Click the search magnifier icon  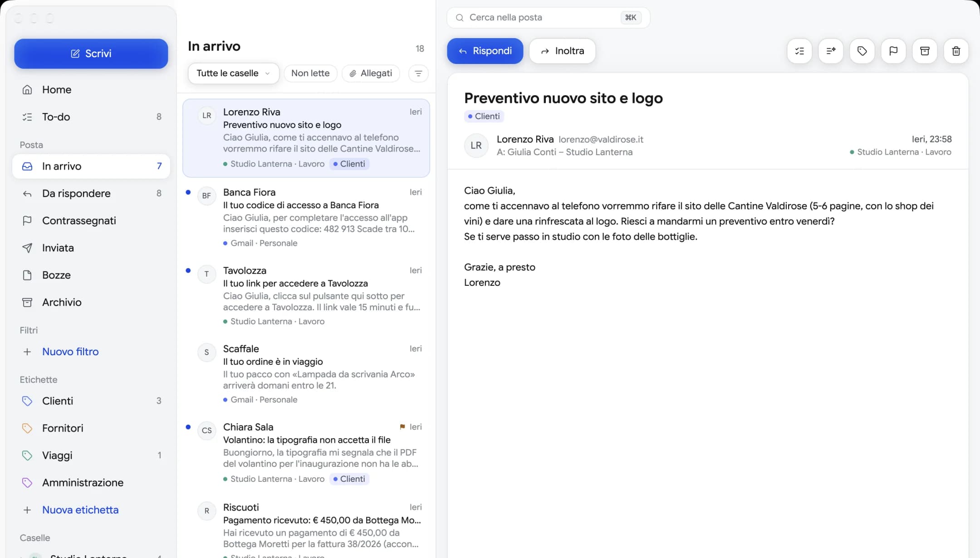(460, 18)
